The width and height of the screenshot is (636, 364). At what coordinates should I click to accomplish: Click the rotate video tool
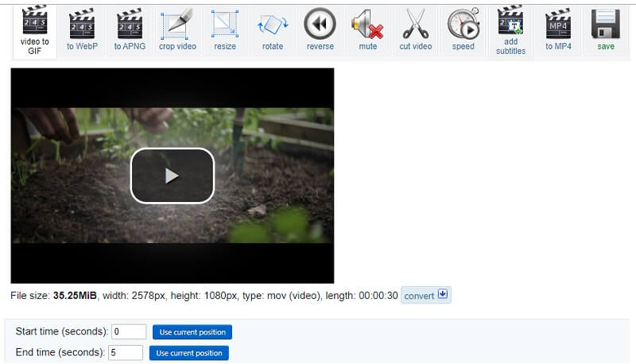point(273,29)
